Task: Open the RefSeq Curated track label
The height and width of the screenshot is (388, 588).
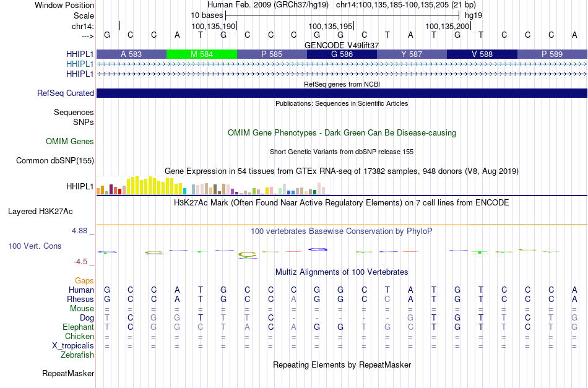Action: point(65,93)
